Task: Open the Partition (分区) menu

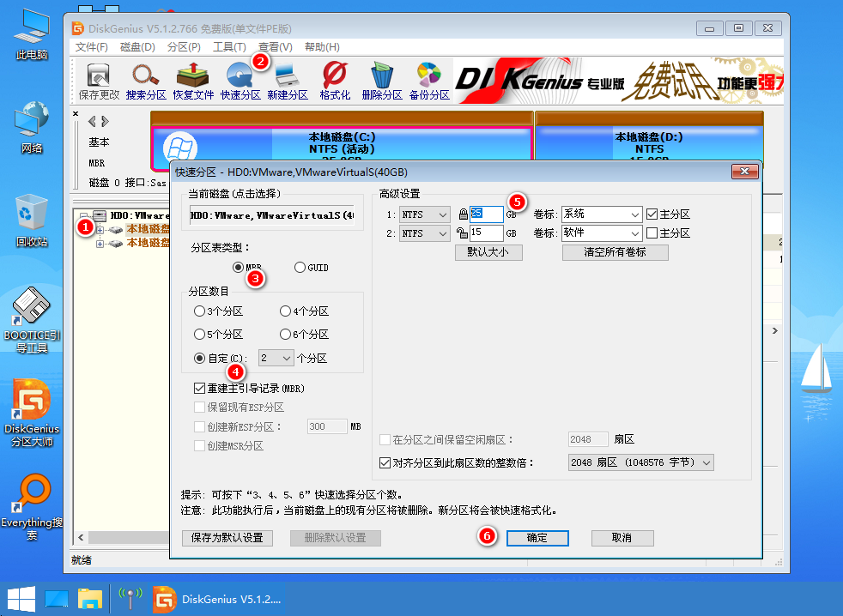Action: pos(184,47)
